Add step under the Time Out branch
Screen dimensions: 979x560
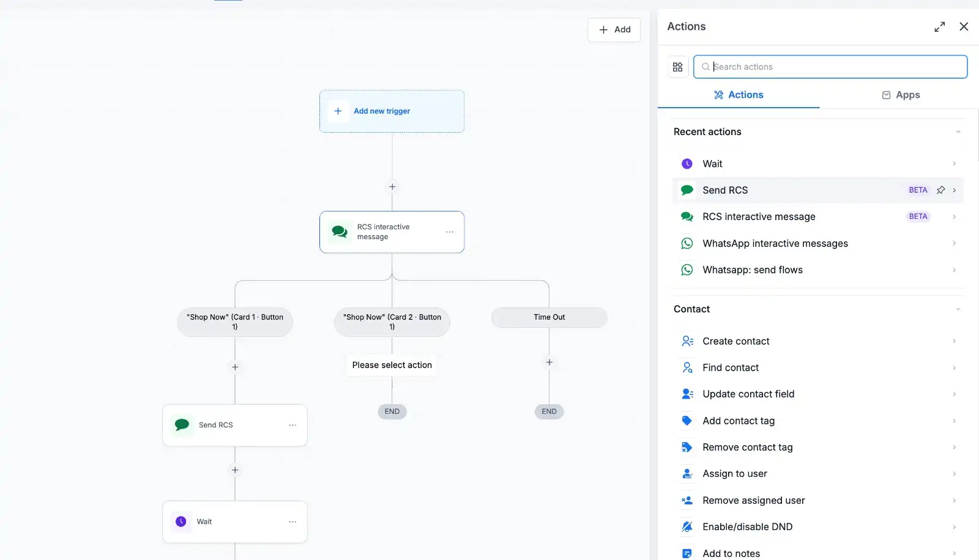(x=549, y=362)
